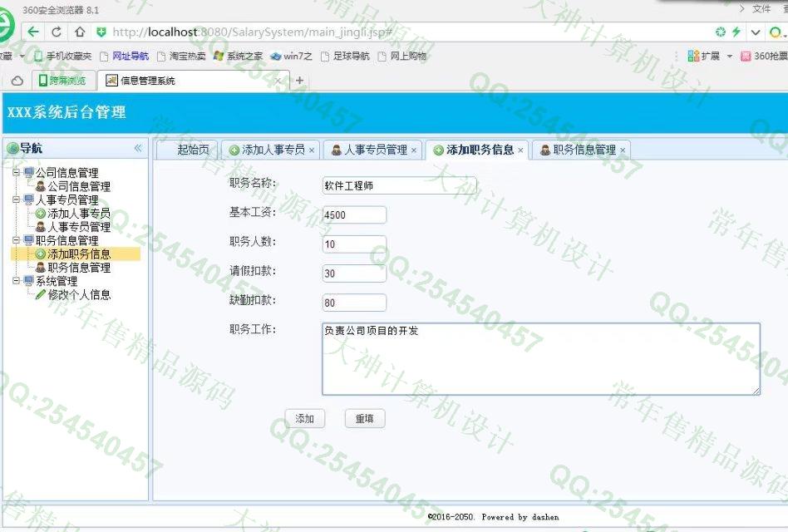Close the 添加人事专员 tab
Image resolution: width=788 pixels, height=532 pixels.
pyautogui.click(x=312, y=150)
